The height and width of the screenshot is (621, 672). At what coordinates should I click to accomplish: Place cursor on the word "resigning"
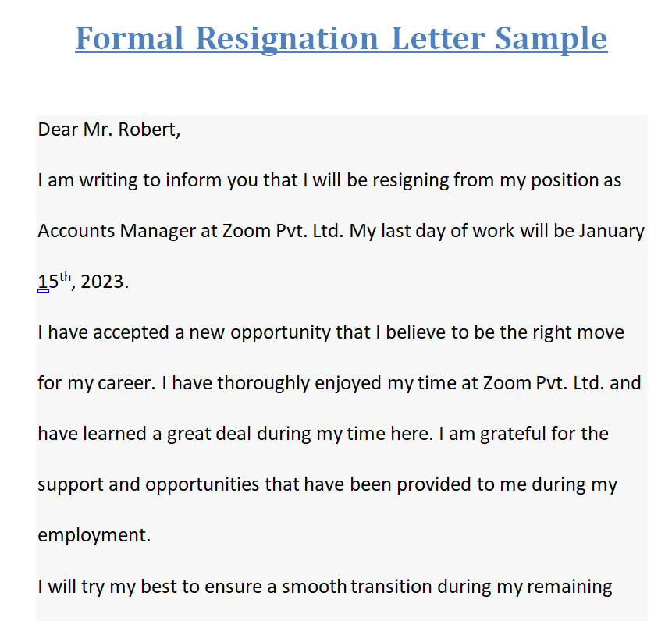coord(411,180)
